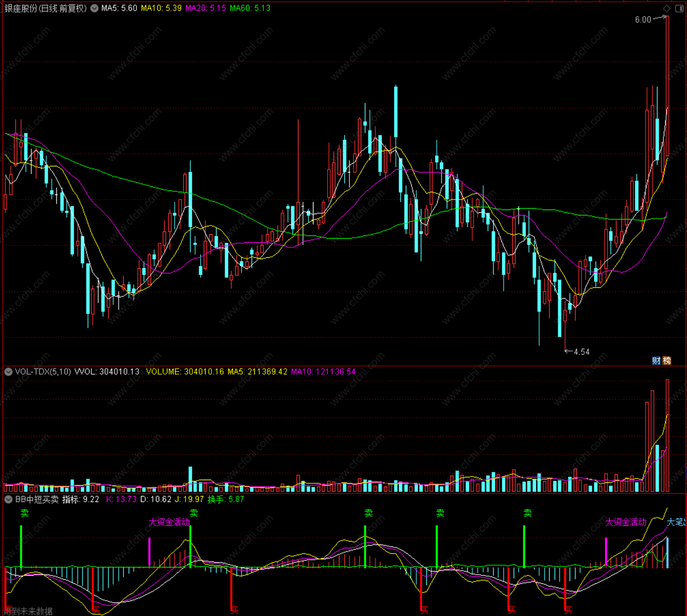Toggle the side panel icon at top-right

coord(679,8)
